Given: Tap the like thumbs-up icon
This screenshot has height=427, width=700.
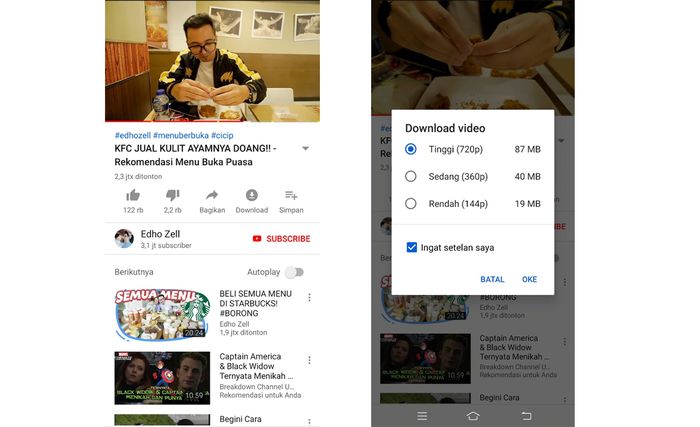Looking at the screenshot, I should click(133, 195).
